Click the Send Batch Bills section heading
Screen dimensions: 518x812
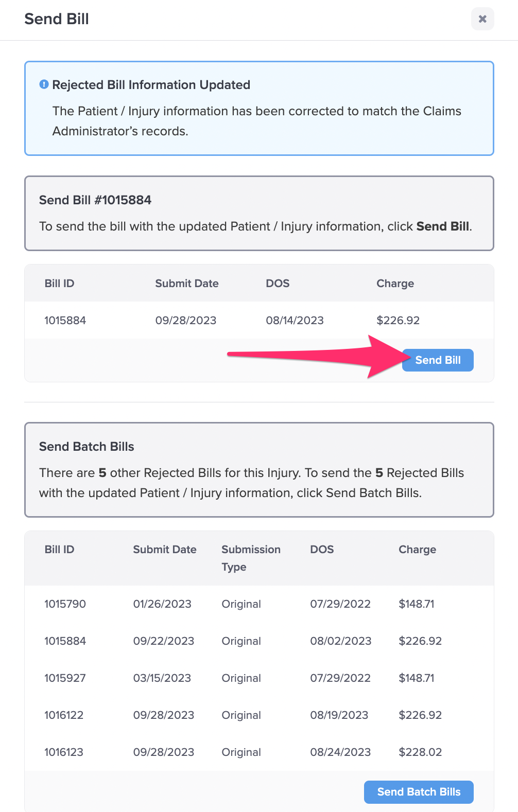click(87, 447)
